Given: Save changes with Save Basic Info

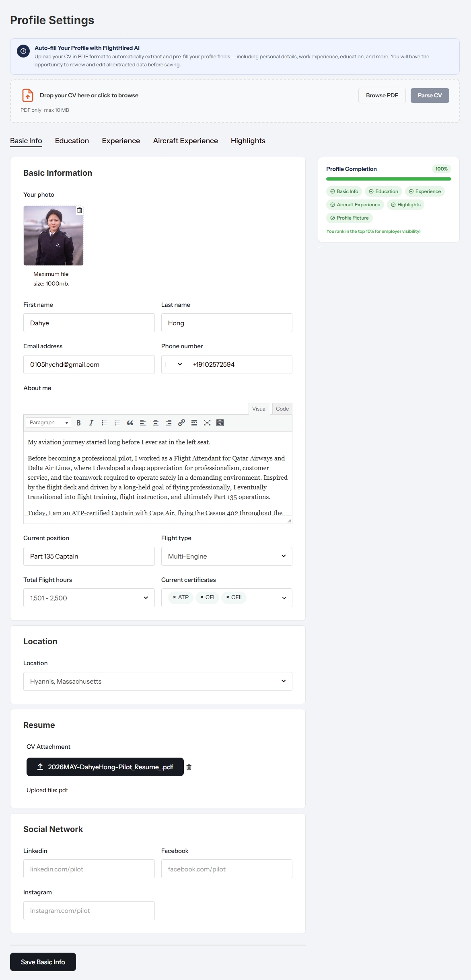Looking at the screenshot, I should pos(43,962).
